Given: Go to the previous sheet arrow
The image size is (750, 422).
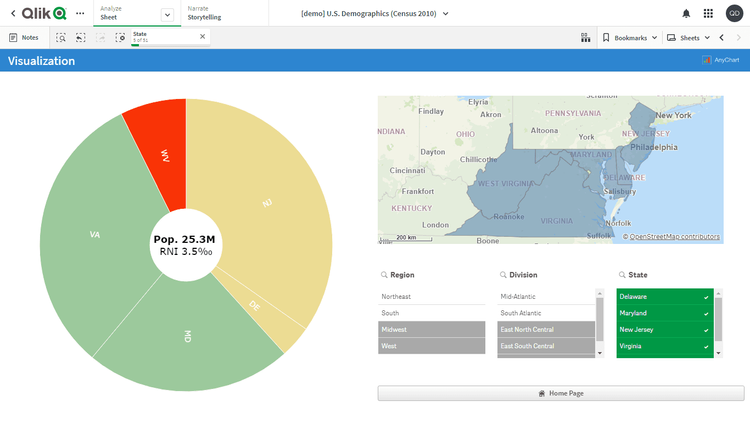Looking at the screenshot, I should tap(722, 37).
